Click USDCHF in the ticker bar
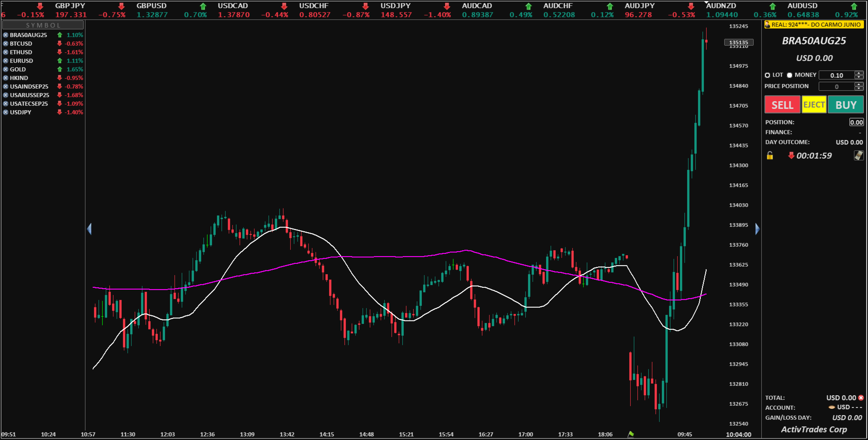Screen dimensions: 868x440 (x=314, y=6)
